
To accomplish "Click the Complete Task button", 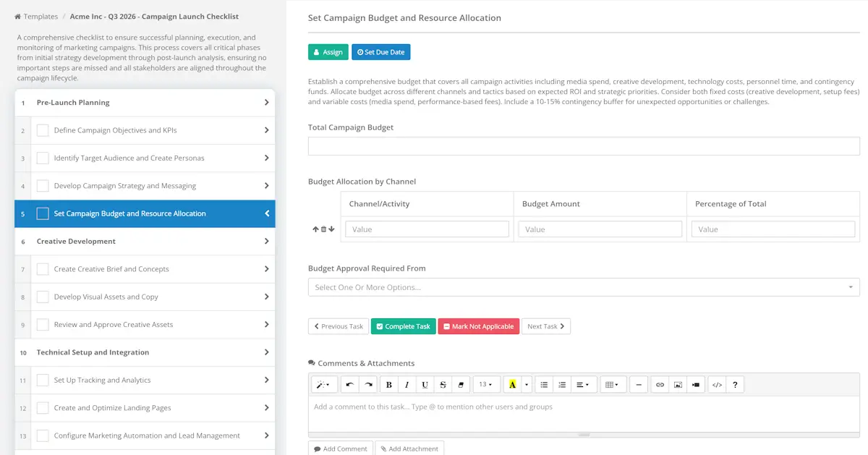I will coord(403,326).
